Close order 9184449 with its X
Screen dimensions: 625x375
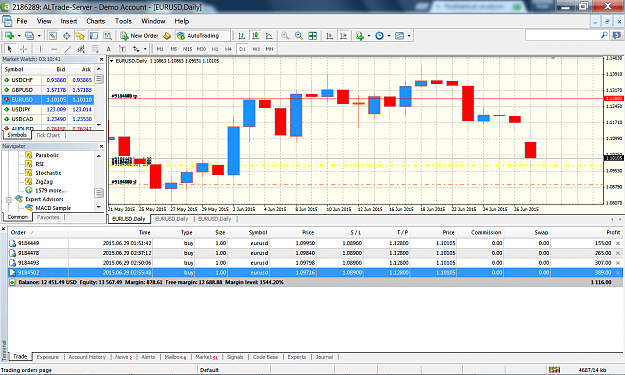point(618,243)
